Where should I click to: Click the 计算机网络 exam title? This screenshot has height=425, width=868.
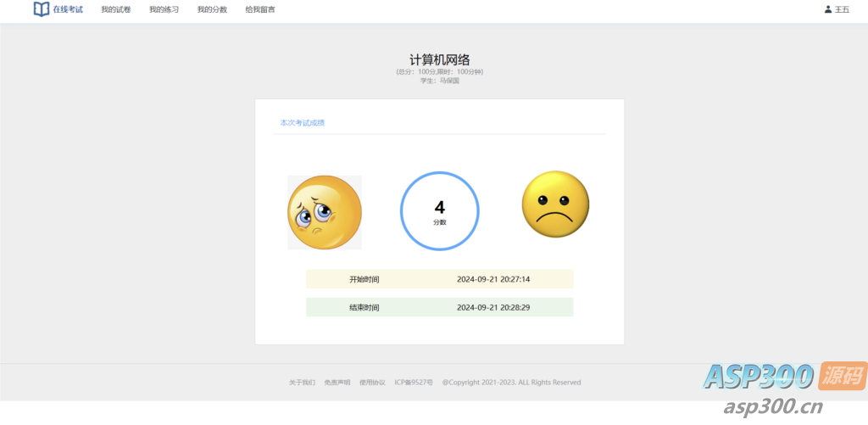439,59
